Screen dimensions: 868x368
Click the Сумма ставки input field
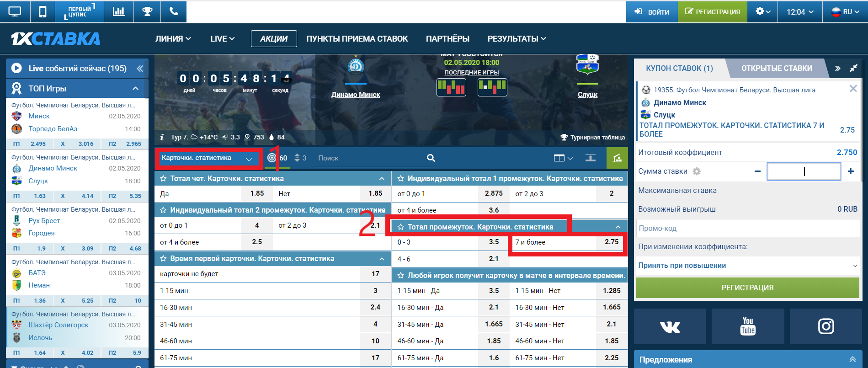point(804,171)
